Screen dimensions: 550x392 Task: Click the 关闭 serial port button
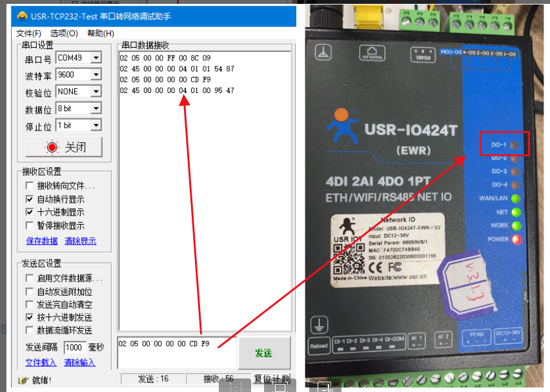tap(64, 147)
